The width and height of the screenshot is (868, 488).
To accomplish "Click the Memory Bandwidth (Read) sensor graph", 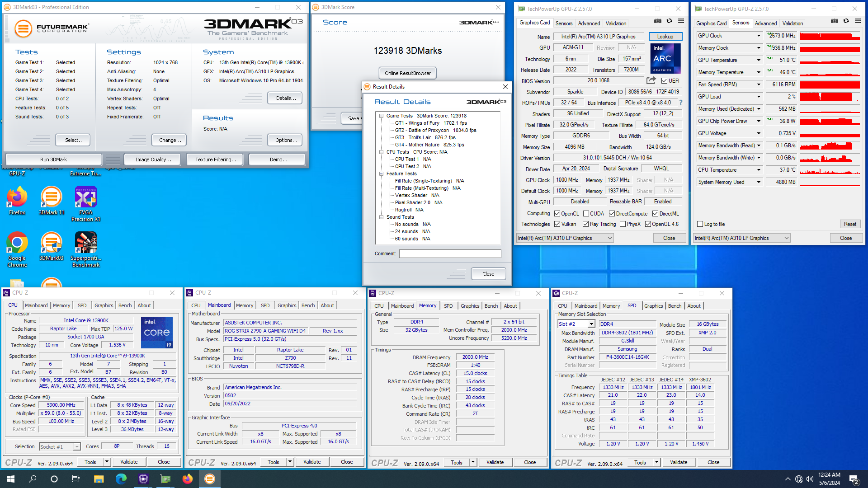I will pos(830,145).
